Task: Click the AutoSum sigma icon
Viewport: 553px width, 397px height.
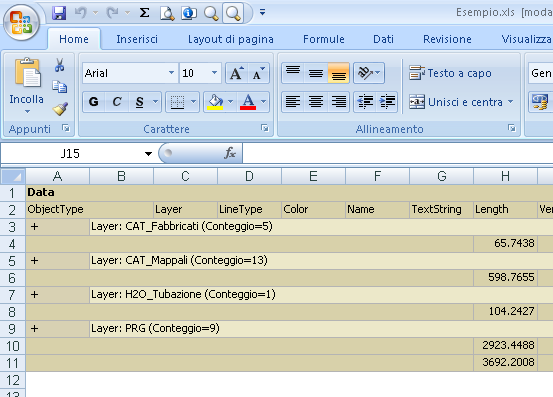Action: click(x=144, y=13)
